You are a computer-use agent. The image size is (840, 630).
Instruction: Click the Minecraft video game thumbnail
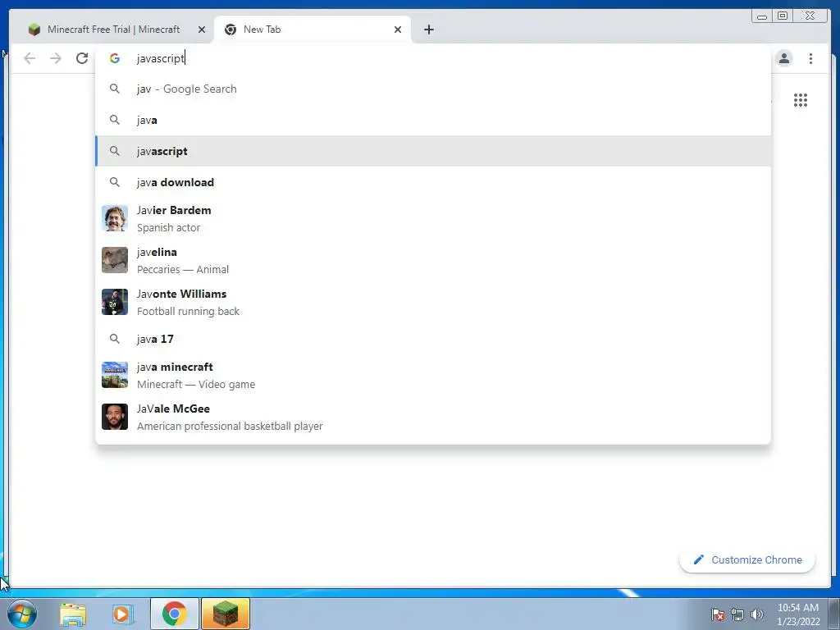115,375
